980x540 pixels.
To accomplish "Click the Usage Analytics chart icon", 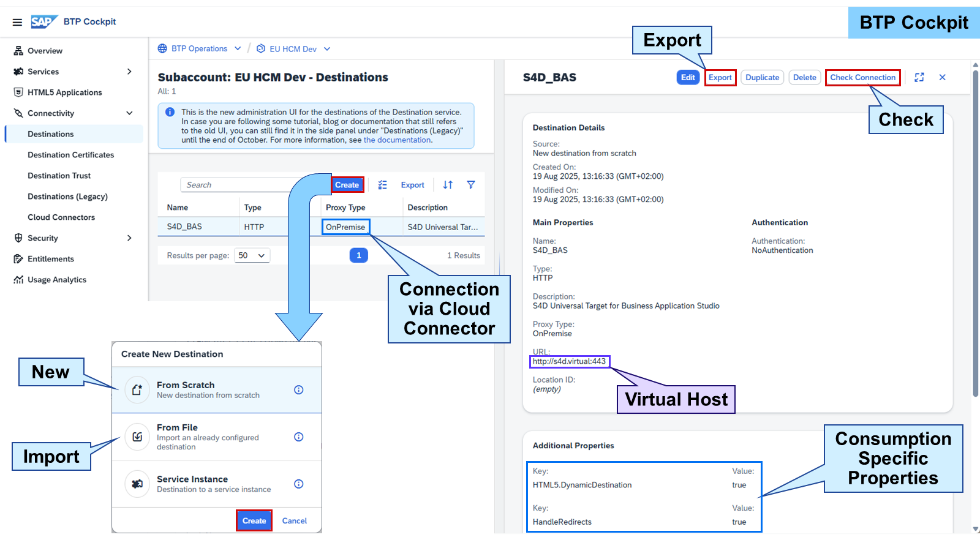I will click(18, 280).
